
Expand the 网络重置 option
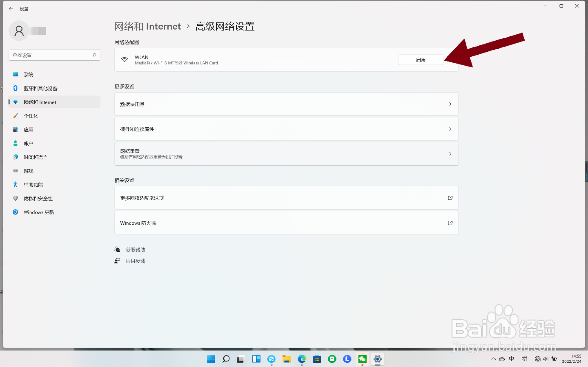[286, 153]
